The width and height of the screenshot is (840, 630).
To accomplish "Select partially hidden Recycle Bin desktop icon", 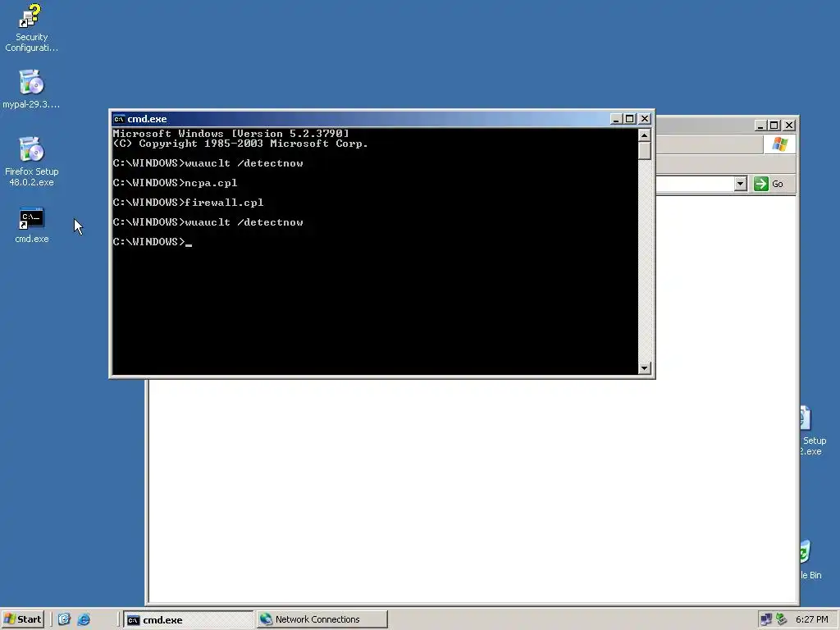I will coord(810,560).
